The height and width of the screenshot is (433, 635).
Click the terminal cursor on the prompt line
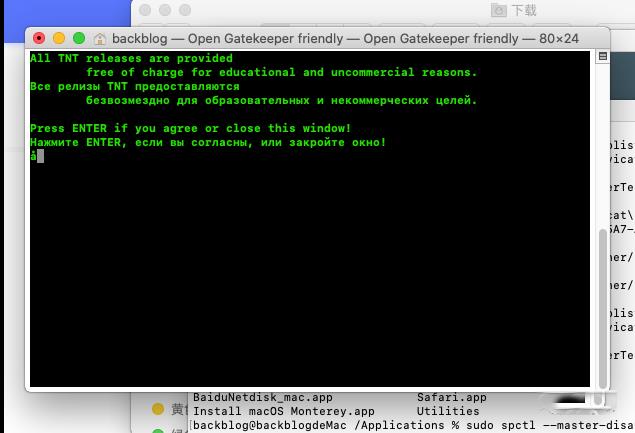coord(40,156)
